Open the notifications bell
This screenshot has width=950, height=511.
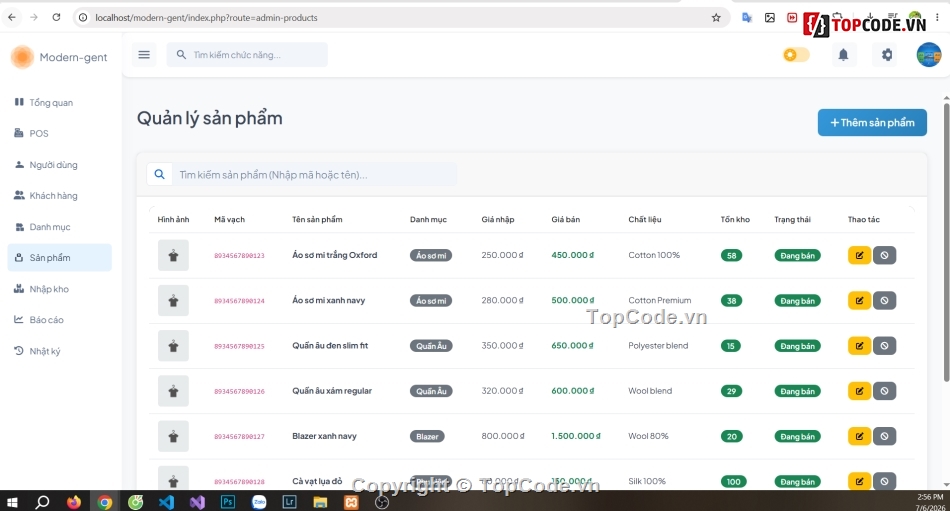coord(843,55)
